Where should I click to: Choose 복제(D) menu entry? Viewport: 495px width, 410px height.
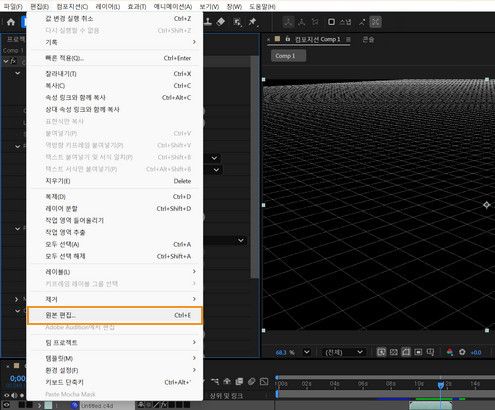[x=115, y=197]
